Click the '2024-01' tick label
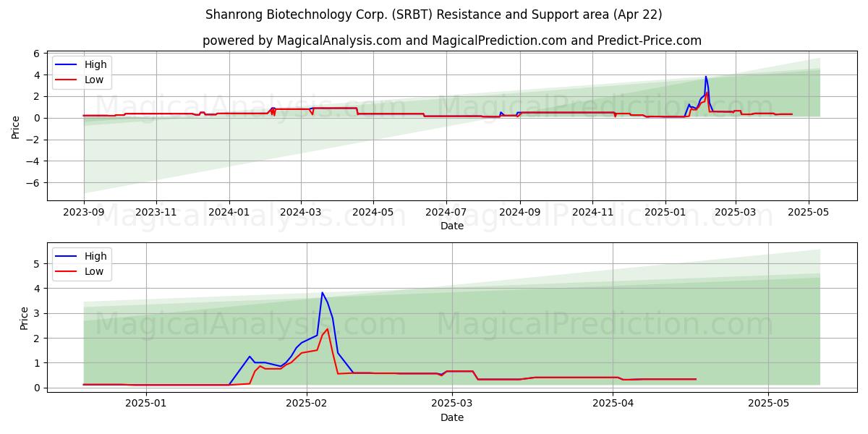This screenshot has width=868, height=434. pyautogui.click(x=229, y=213)
